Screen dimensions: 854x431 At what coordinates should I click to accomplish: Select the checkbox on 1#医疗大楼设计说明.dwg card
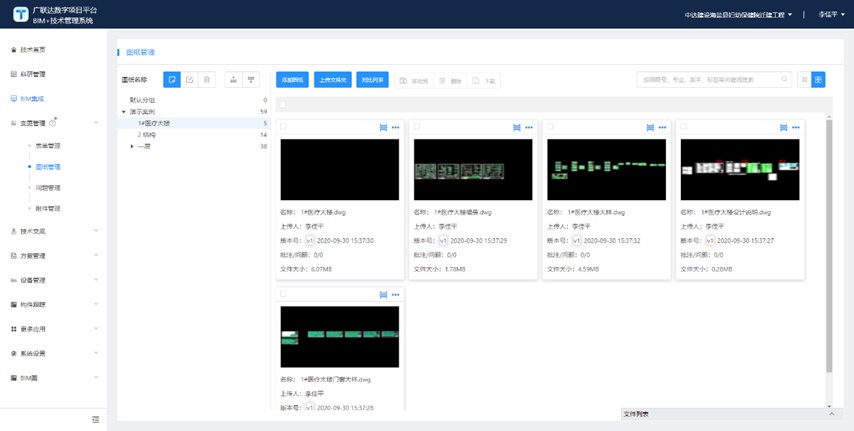pos(684,127)
